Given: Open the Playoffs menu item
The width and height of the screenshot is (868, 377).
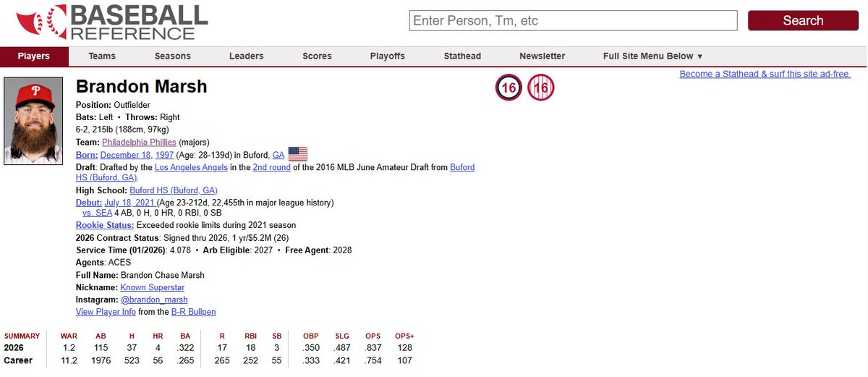Looking at the screenshot, I should coord(388,56).
